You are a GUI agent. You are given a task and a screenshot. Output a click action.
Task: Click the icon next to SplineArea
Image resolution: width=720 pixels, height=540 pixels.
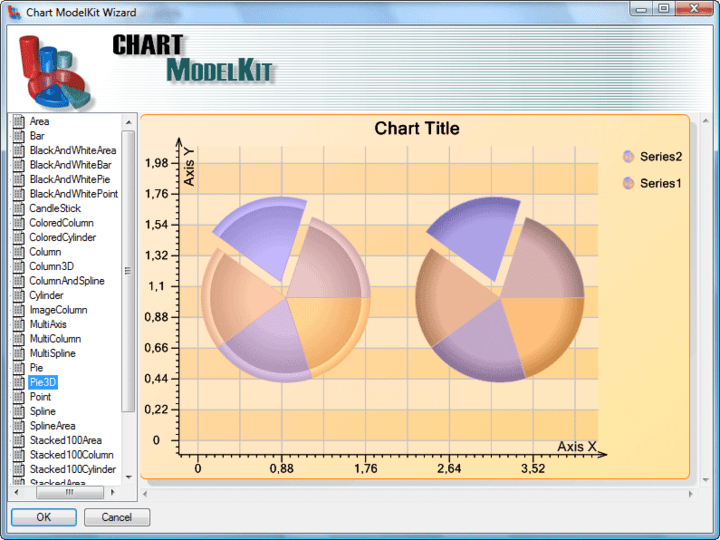pyautogui.click(x=19, y=426)
